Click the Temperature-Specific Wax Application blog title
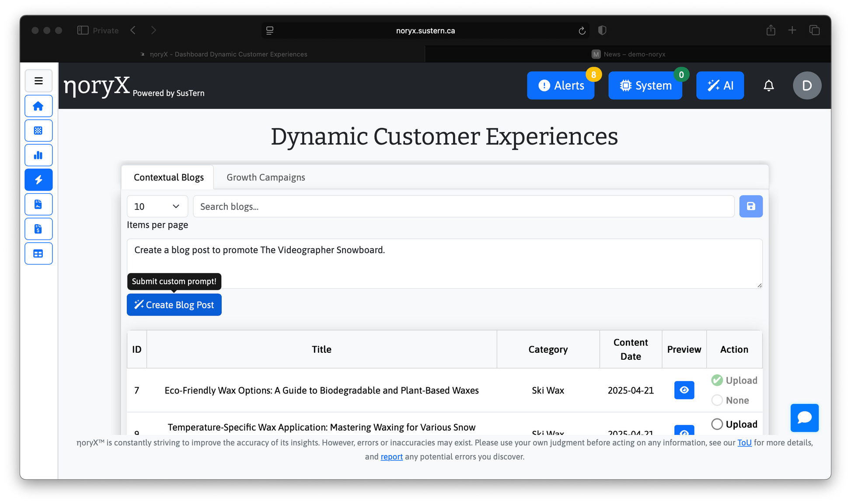The image size is (851, 504). (x=321, y=427)
